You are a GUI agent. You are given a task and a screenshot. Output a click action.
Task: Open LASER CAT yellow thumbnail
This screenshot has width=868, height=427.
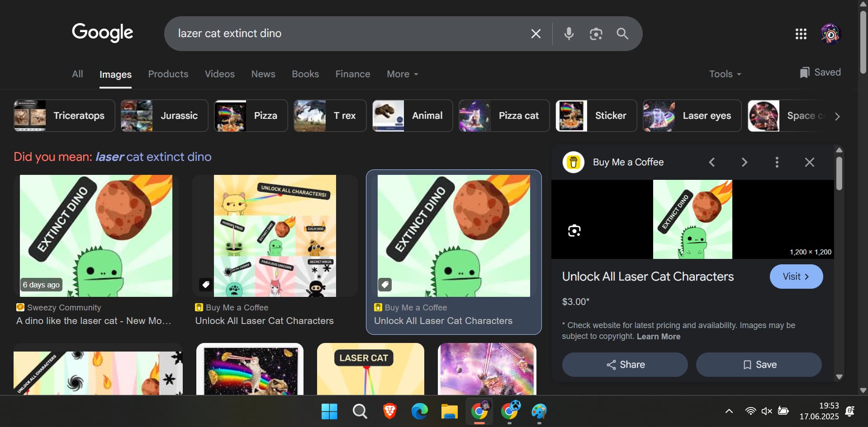click(x=370, y=369)
